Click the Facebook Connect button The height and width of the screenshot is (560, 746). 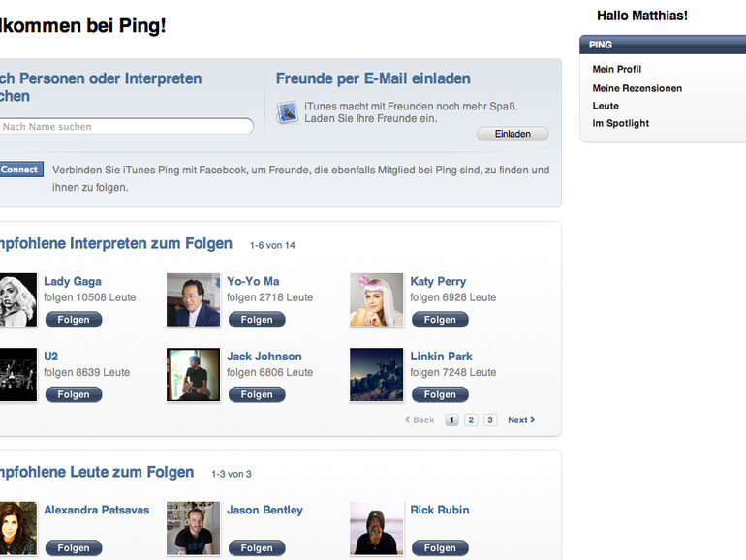tap(20, 170)
